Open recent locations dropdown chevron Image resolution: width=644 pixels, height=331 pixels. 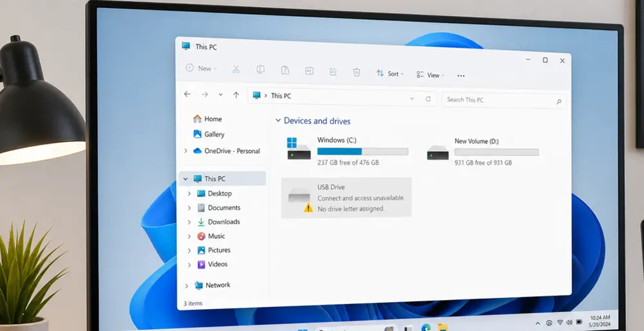coord(220,95)
